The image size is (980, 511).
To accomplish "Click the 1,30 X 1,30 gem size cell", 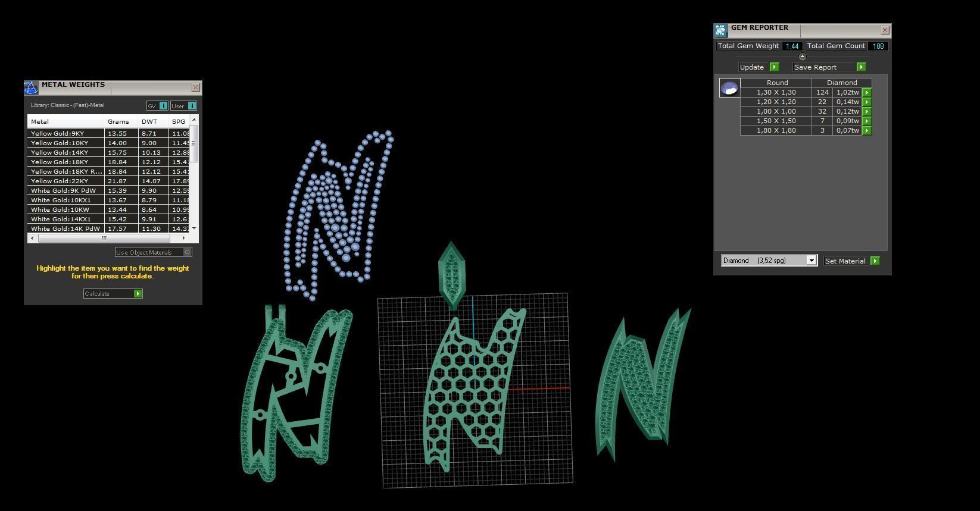I will pos(776,92).
